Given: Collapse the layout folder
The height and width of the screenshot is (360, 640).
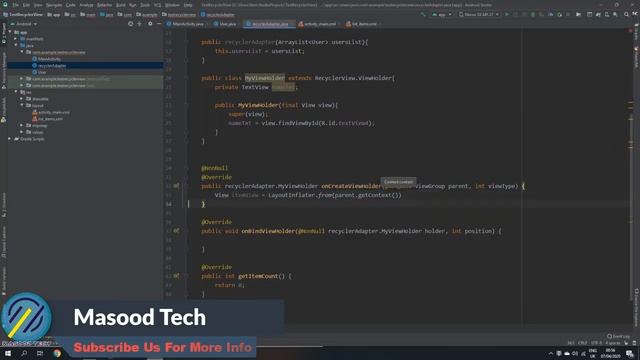Looking at the screenshot, I should 22,105.
